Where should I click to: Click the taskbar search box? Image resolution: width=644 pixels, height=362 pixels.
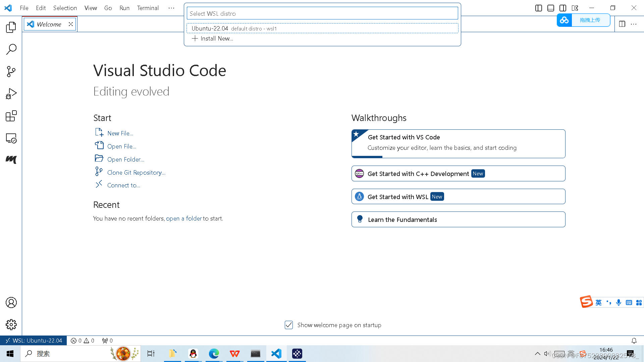tap(80, 354)
